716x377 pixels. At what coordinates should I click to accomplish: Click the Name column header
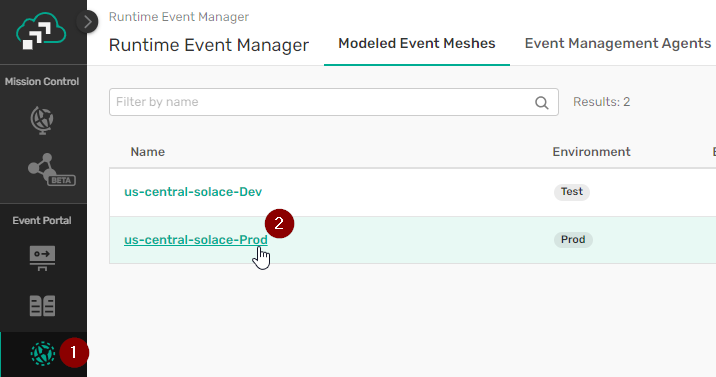[147, 152]
